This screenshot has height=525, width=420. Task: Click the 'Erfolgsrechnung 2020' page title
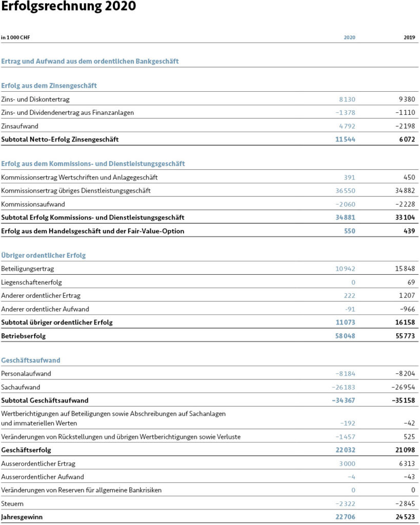pyautogui.click(x=68, y=7)
